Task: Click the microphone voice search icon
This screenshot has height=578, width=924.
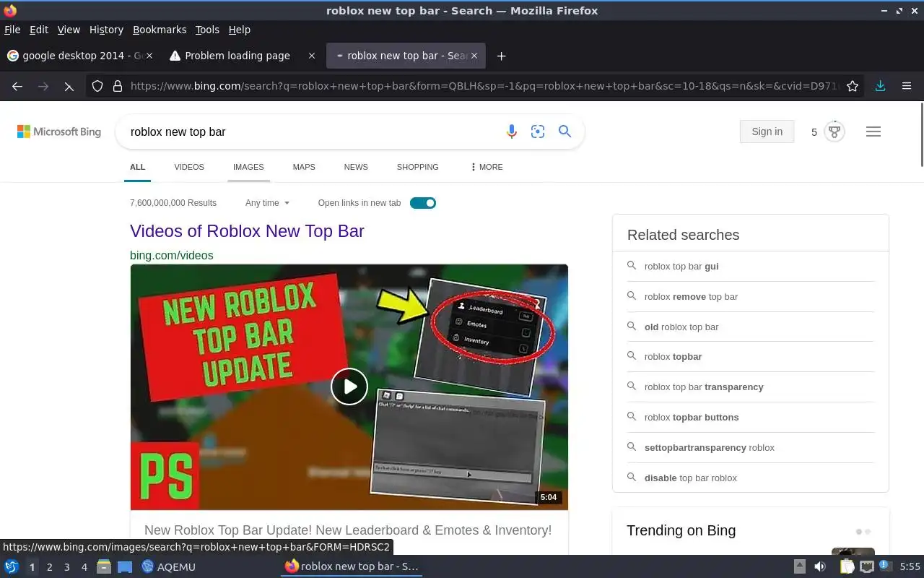Action: tap(511, 131)
